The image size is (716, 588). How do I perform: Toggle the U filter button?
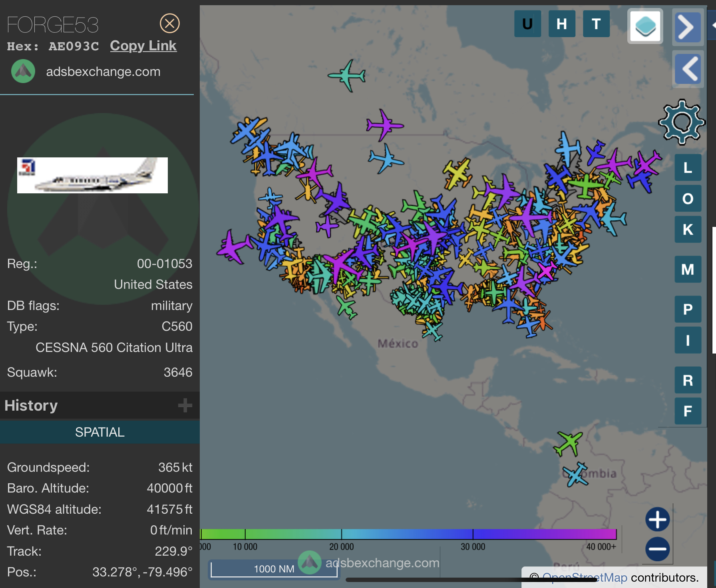tap(527, 24)
